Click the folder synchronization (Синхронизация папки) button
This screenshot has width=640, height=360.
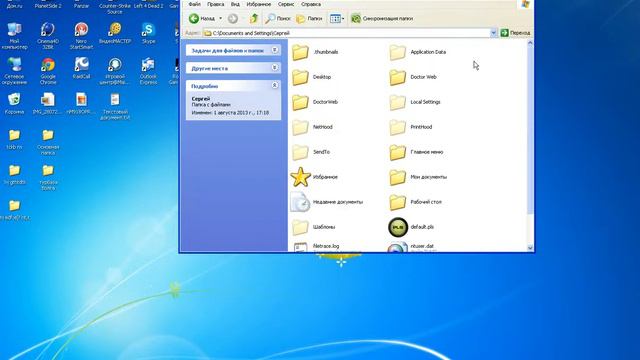382,18
